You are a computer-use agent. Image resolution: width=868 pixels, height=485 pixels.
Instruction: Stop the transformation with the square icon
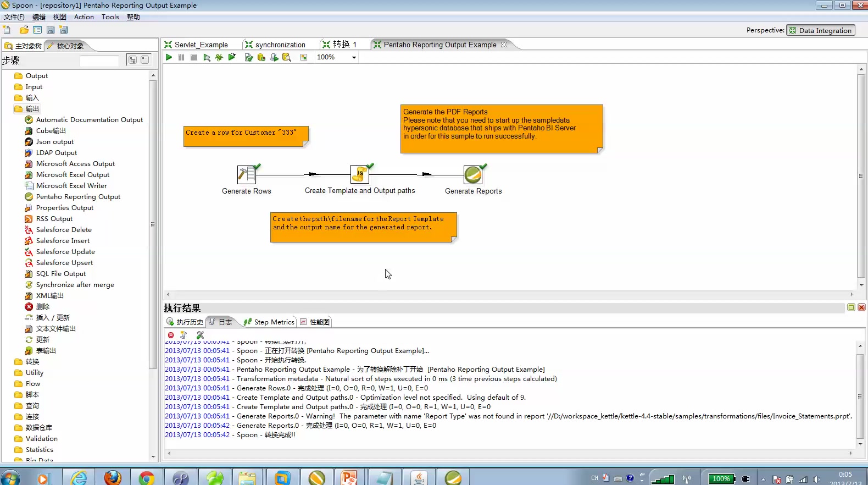(x=194, y=57)
